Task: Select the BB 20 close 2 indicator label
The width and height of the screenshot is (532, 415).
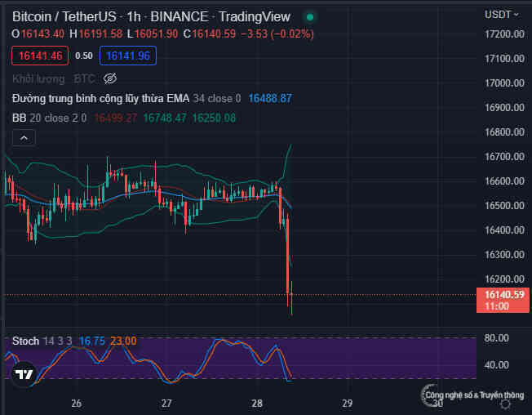Action: (49, 118)
